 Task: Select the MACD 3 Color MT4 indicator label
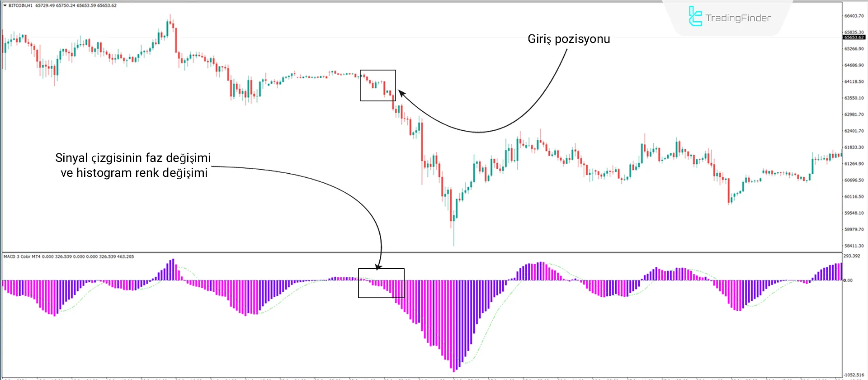coord(22,256)
